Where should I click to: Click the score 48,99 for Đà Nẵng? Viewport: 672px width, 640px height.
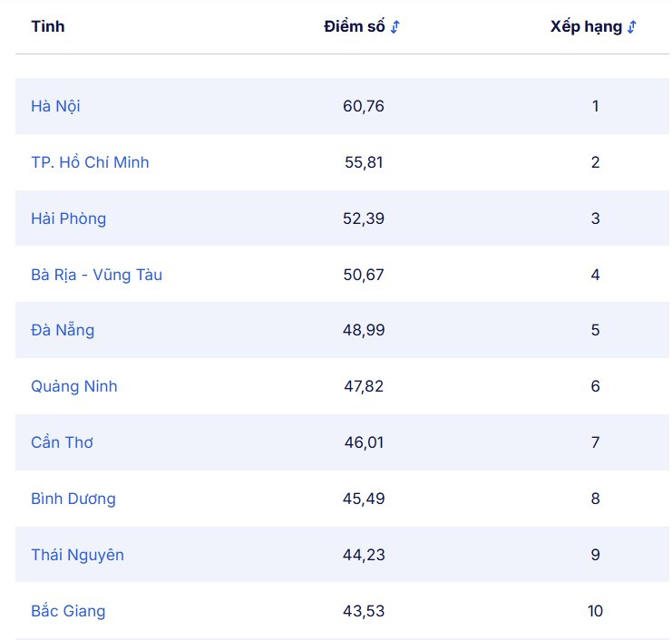point(364,330)
